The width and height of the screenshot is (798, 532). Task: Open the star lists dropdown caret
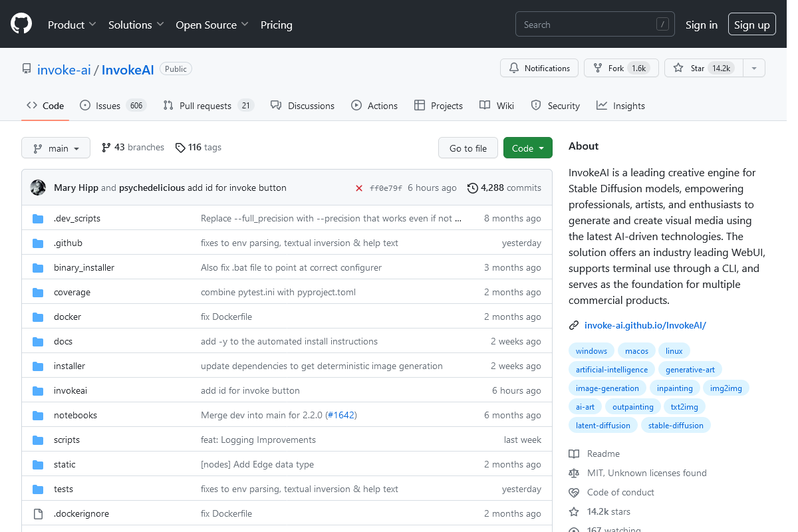point(754,68)
